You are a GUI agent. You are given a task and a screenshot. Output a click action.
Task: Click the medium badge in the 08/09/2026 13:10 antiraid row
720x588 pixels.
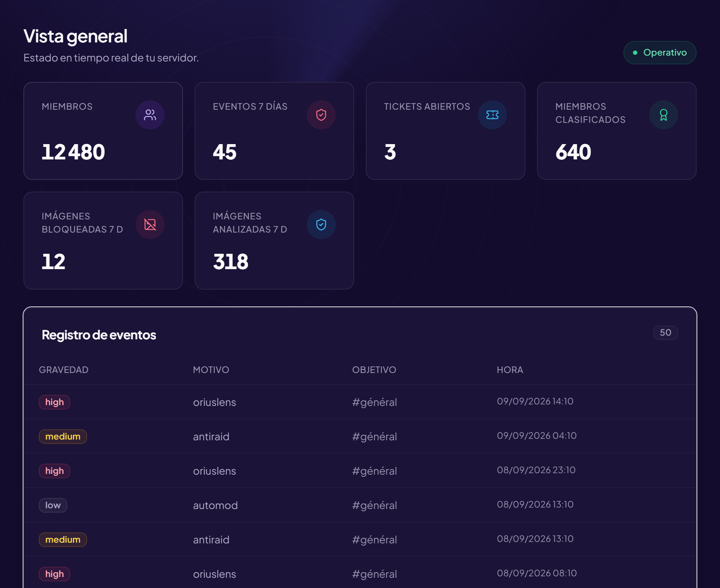[63, 540]
